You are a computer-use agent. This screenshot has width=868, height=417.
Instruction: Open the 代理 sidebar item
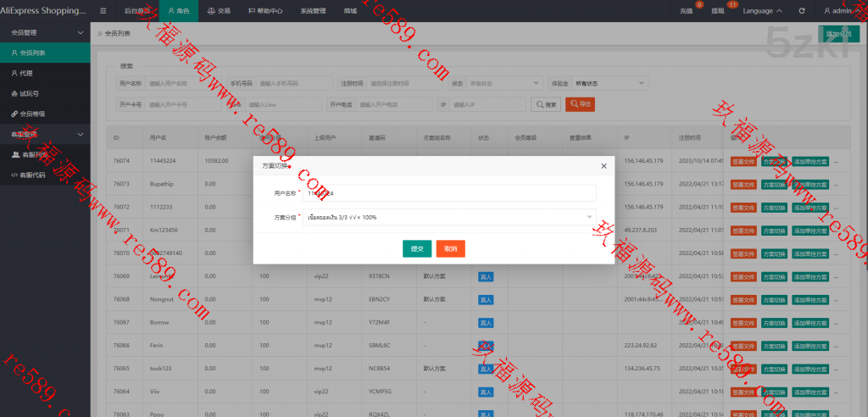coord(26,73)
